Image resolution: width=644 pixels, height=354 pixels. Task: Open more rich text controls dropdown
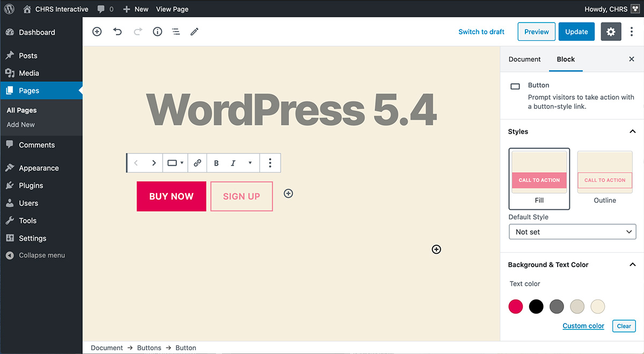pos(250,163)
